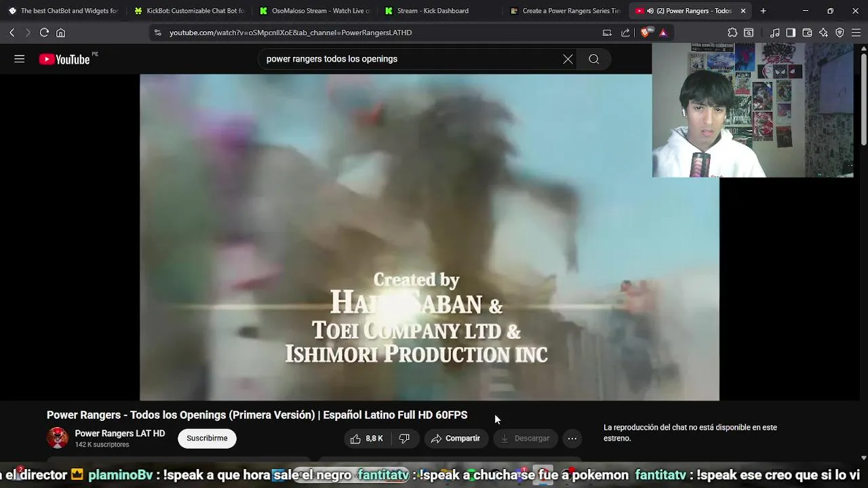
Task: Open the tab search icon in toolbar
Action: pyautogui.click(x=749, y=33)
